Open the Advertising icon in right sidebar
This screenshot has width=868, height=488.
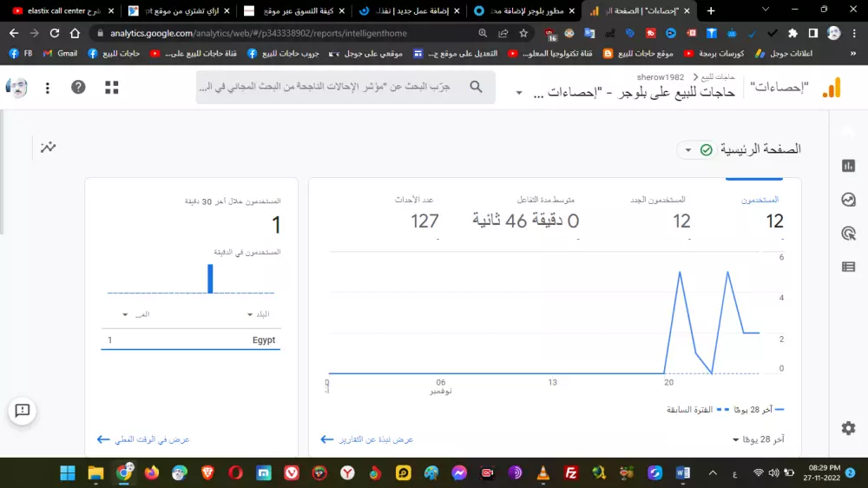(x=848, y=234)
